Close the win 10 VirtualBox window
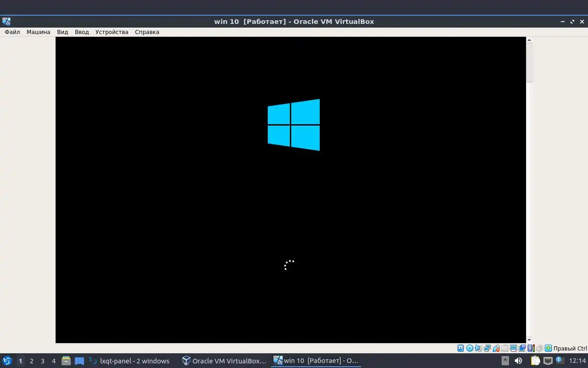The image size is (588, 368). tap(582, 22)
